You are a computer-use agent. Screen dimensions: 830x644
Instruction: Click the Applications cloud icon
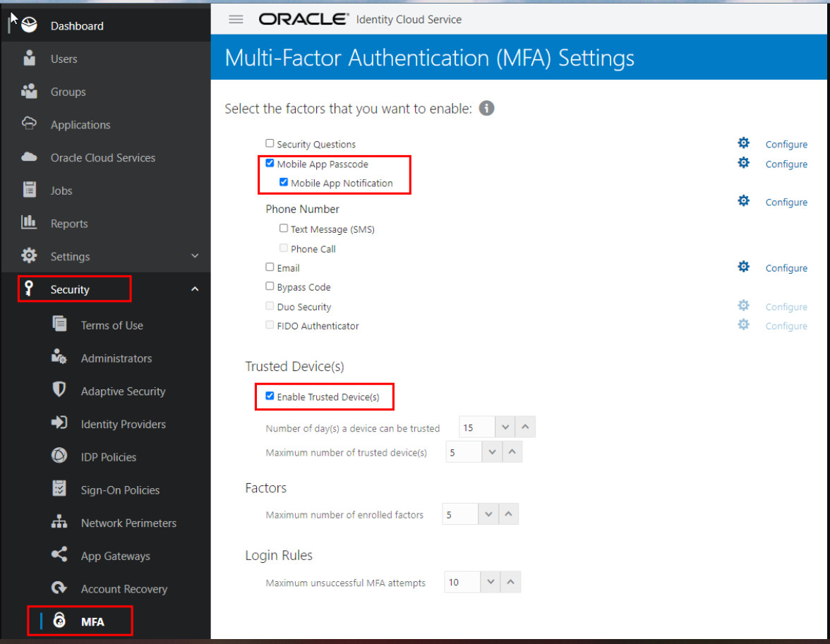29,124
